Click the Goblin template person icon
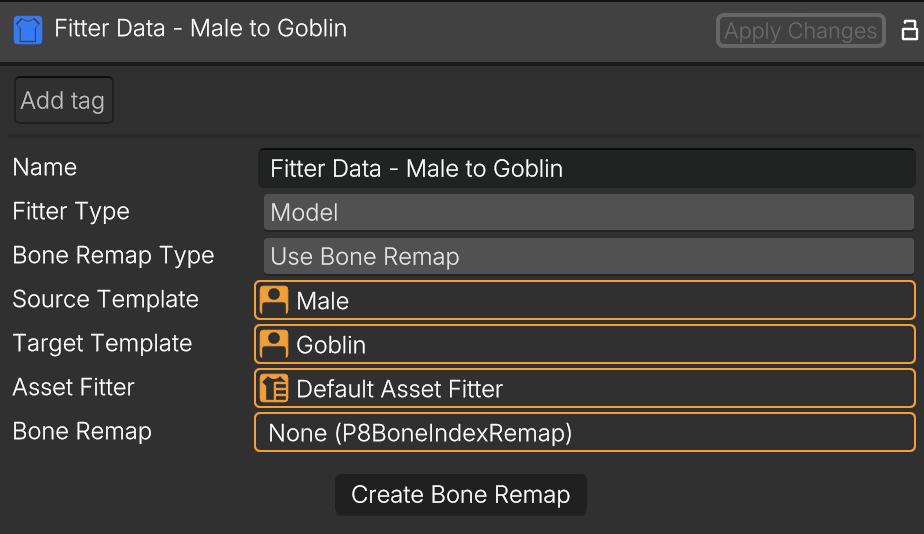This screenshot has height=534, width=924. point(274,344)
